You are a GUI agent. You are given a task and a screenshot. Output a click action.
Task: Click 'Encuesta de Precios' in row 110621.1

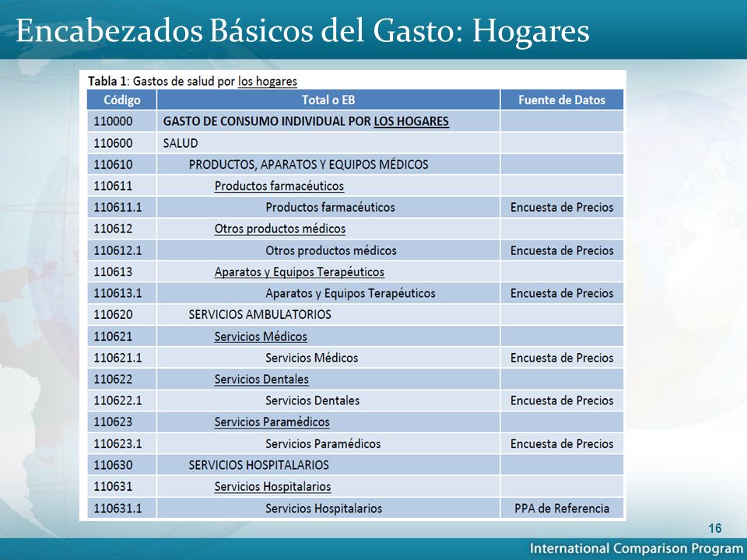(x=562, y=358)
